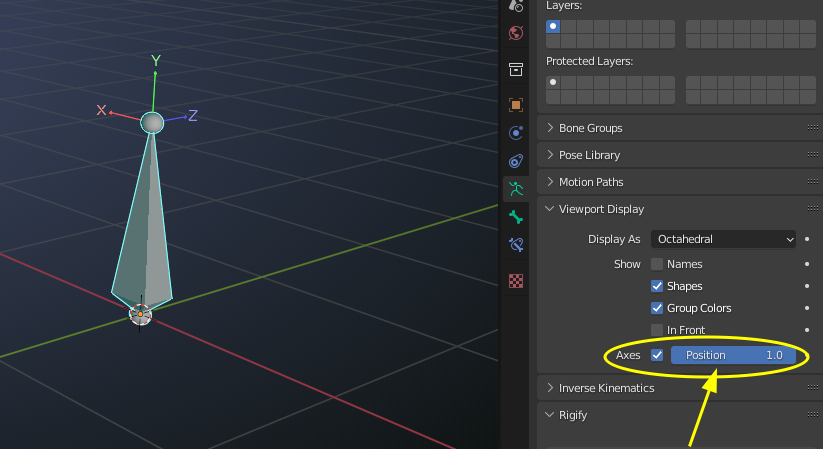The width and height of the screenshot is (823, 449).
Task: Collapse the Viewport Display panel
Action: (x=678, y=210)
